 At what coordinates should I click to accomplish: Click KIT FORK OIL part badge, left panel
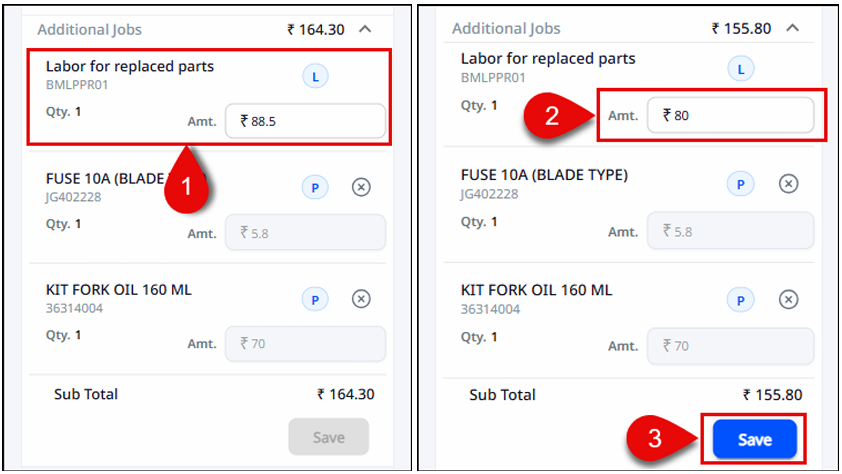point(314,298)
